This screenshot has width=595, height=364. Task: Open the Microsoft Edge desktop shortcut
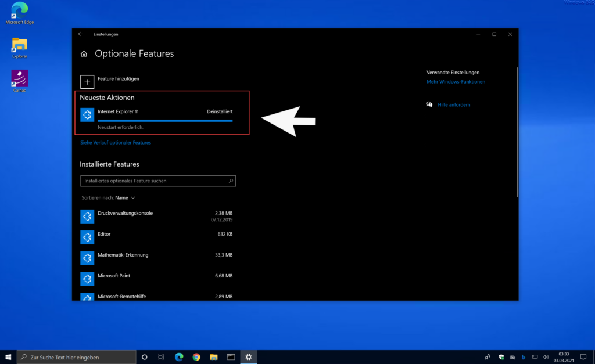coord(19,14)
